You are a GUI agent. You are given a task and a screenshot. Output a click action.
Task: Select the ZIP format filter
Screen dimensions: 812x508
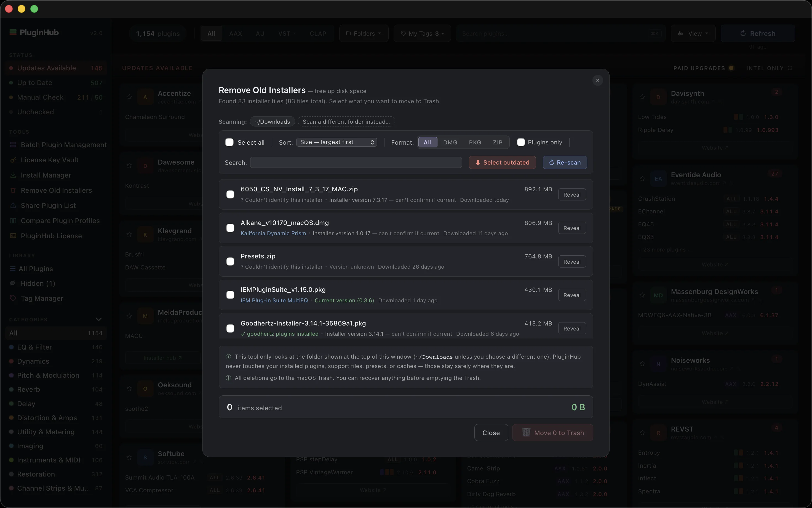tap(498, 142)
